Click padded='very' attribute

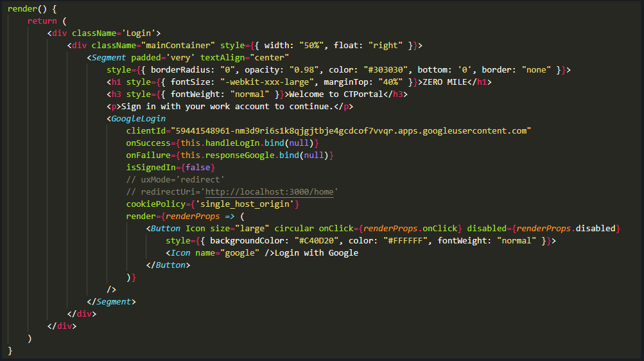[x=163, y=58]
